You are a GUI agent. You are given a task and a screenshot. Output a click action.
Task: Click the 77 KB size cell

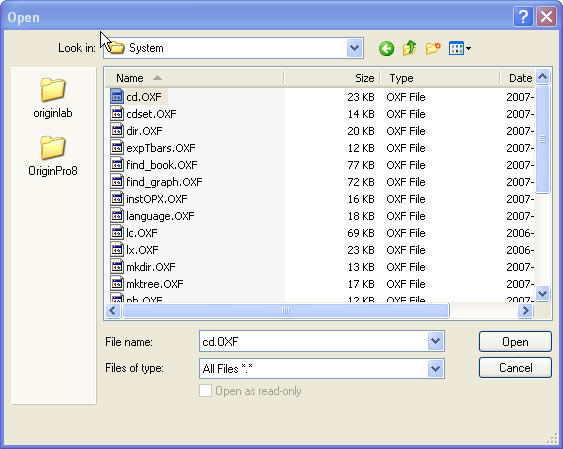(x=360, y=165)
